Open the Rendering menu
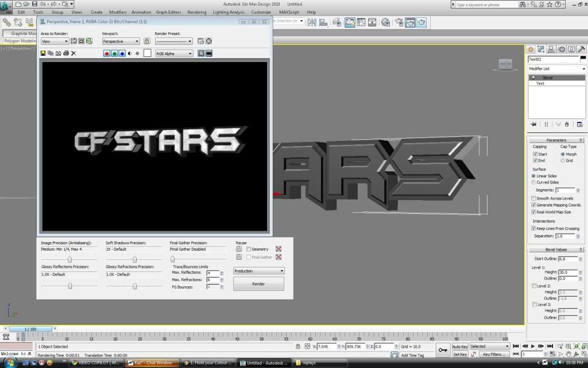This screenshot has width=588, height=368. point(196,12)
